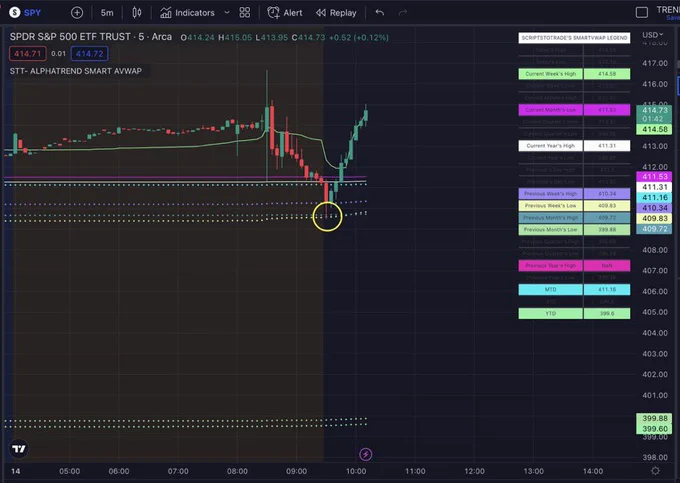Select the 410.34 purple price label
The height and width of the screenshot is (483, 680).
coord(654,208)
